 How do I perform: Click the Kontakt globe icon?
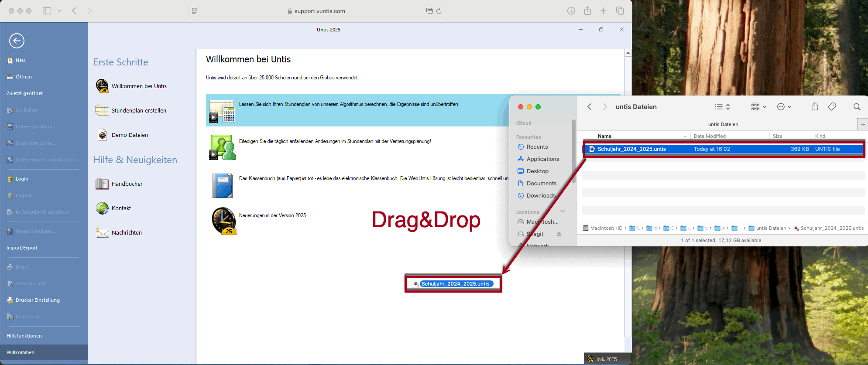[x=102, y=208]
